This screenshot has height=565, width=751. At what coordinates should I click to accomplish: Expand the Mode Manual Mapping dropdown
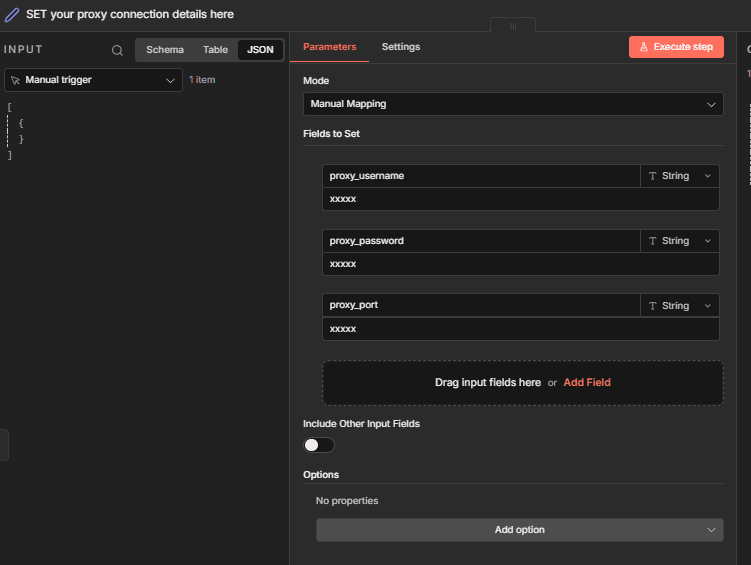click(513, 104)
